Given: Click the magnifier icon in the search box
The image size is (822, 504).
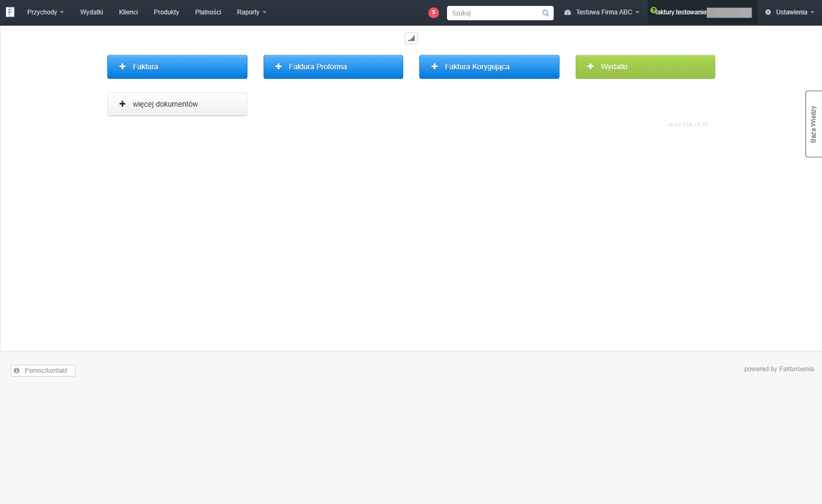Looking at the screenshot, I should tap(545, 13).
